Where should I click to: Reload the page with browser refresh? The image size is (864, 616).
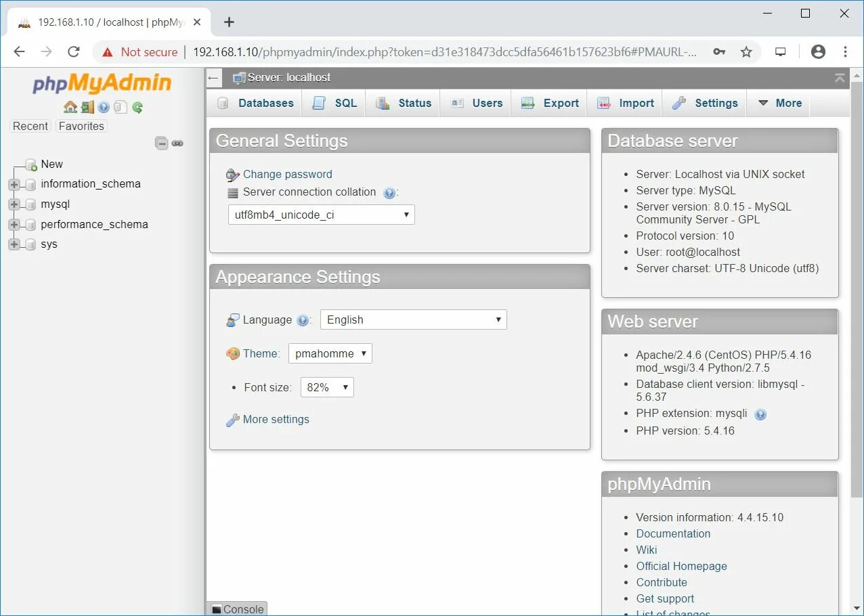click(x=74, y=51)
